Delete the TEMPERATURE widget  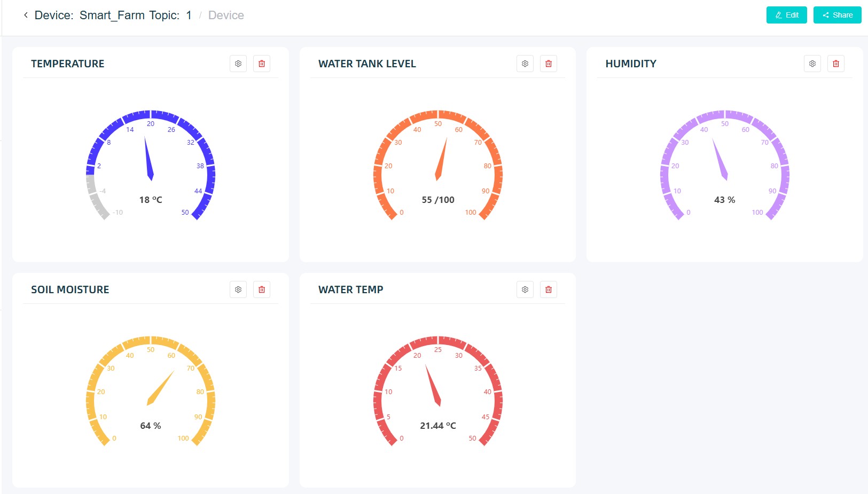point(262,64)
